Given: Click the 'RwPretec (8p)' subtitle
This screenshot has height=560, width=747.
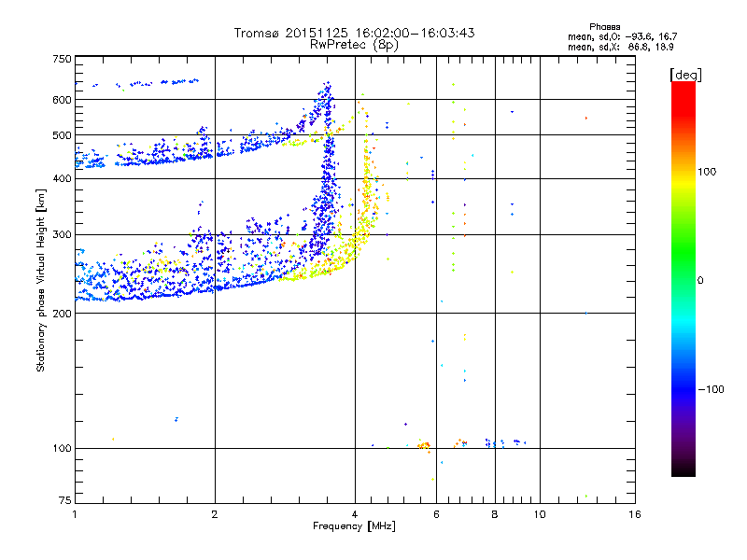Looking at the screenshot, I should click(x=354, y=45).
